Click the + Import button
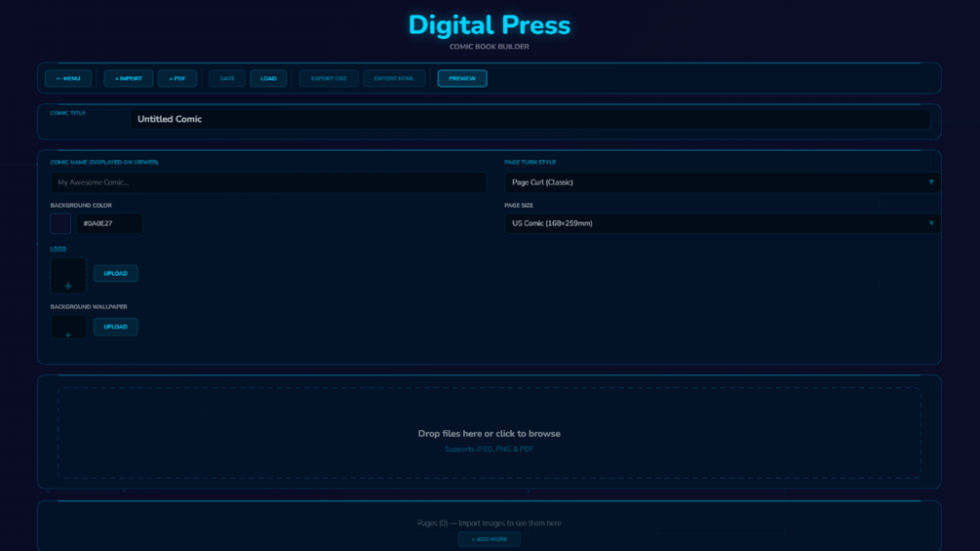980x551 pixels. (128, 78)
